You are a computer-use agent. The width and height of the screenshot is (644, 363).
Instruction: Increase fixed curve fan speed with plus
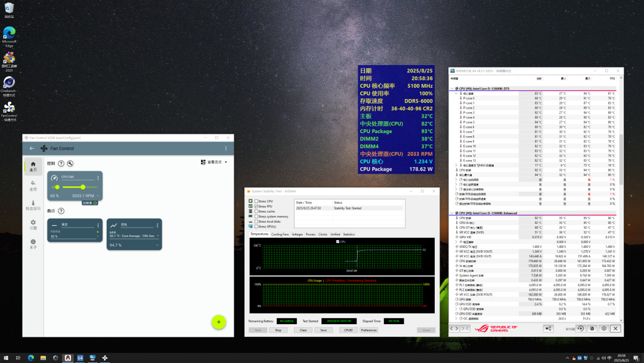click(98, 232)
